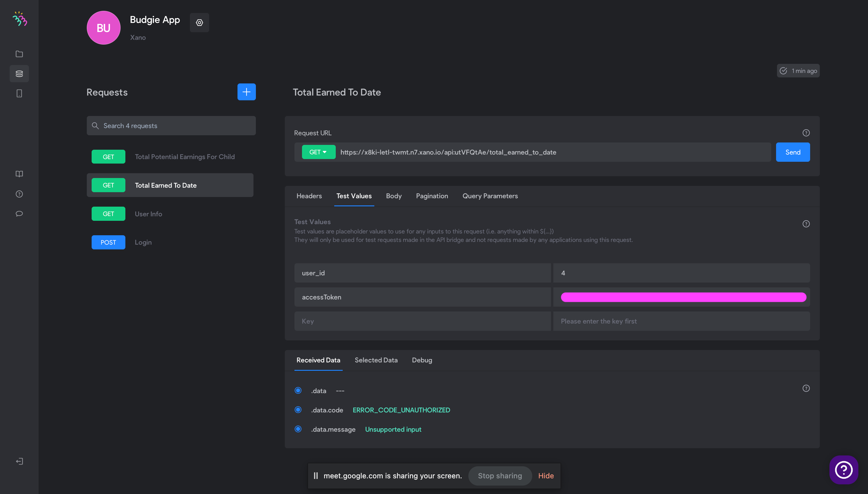The height and width of the screenshot is (494, 868).
Task: Switch to the Query Parameters tab
Action: [490, 196]
